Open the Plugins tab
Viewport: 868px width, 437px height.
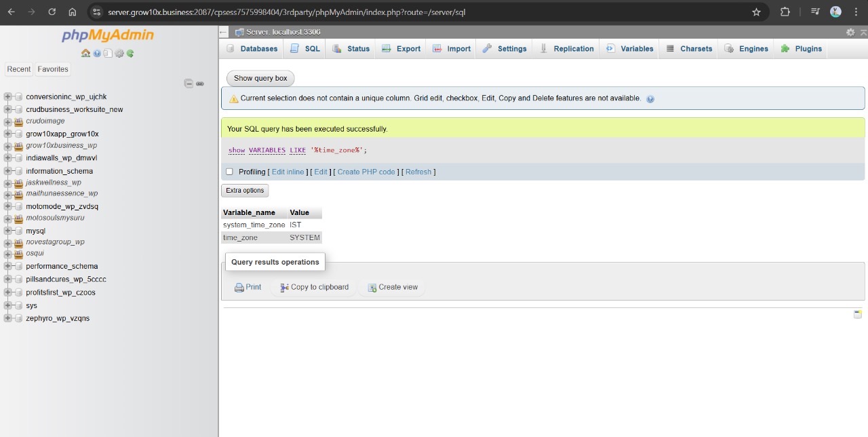(x=802, y=49)
